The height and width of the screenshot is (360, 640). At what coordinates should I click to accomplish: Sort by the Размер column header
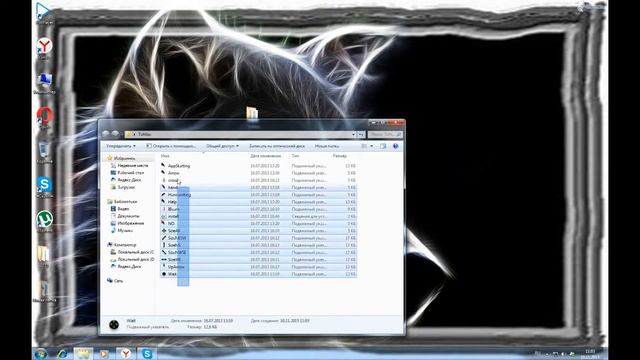(340, 156)
